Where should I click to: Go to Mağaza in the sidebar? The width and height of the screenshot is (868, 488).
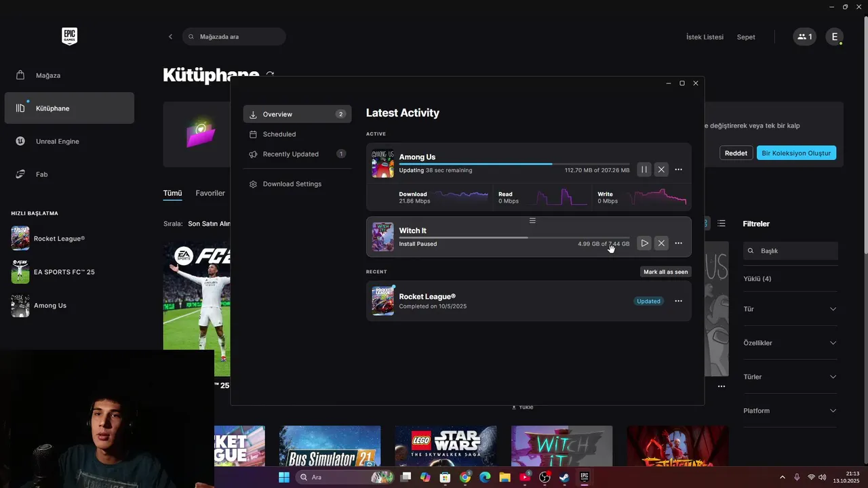[69, 75]
